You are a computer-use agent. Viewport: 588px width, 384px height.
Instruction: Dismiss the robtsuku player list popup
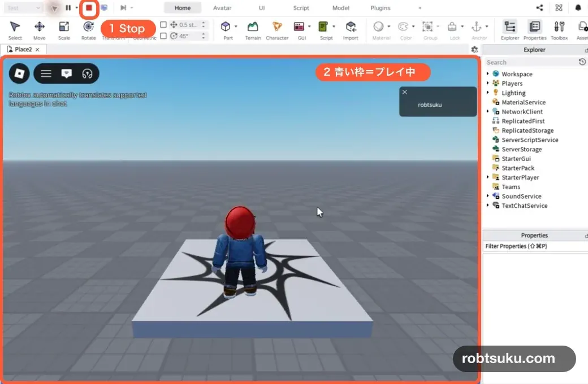[x=405, y=92]
